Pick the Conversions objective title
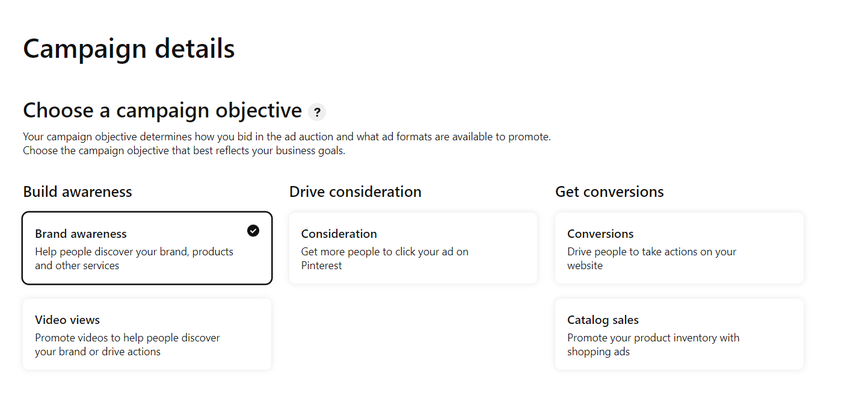Screen dimensions: 868x398 point(600,234)
